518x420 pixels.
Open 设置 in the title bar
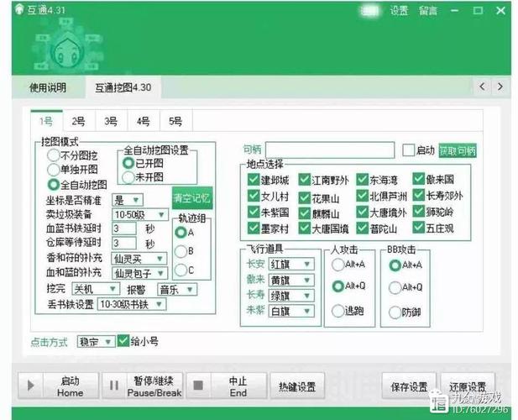click(399, 11)
